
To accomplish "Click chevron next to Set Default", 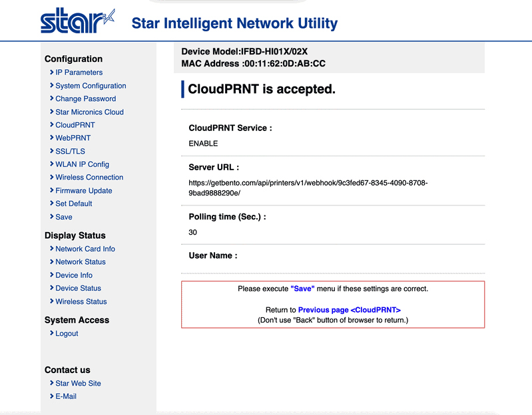I will [x=51, y=204].
